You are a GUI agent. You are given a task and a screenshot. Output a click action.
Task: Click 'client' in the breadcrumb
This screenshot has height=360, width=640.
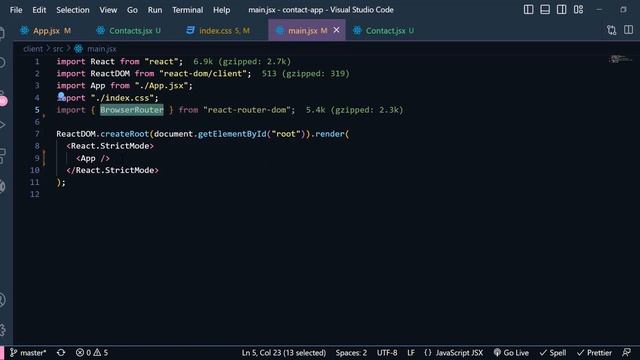33,49
